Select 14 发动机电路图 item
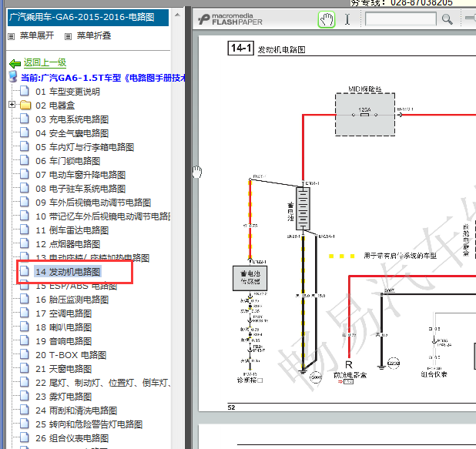The width and height of the screenshot is (476, 449). click(x=68, y=272)
